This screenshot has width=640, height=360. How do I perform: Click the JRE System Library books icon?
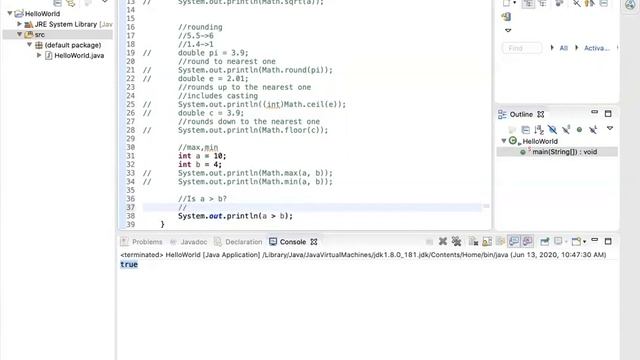click(29, 24)
